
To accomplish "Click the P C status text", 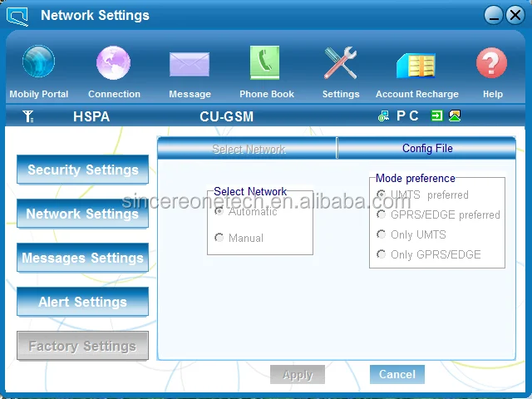I will click(407, 116).
